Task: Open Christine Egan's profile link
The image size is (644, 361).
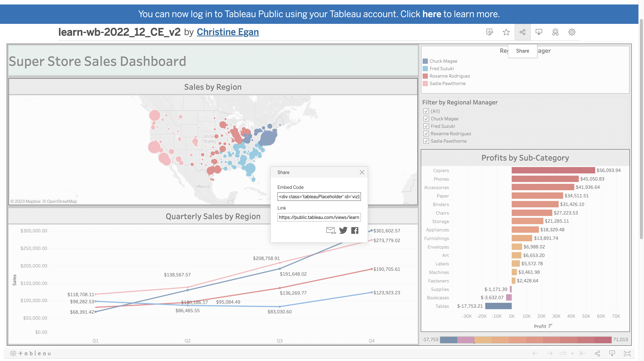Action: (228, 32)
